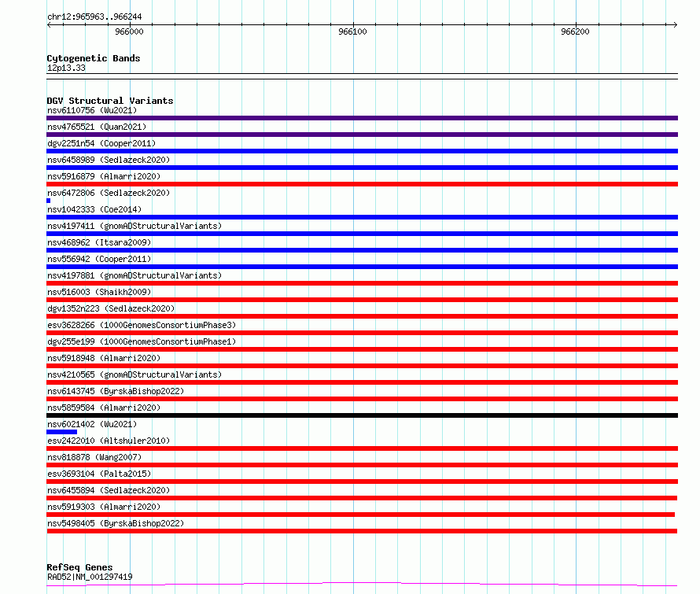Click the 966200 ruler position label
Screen dimensions: 700x594
575,31
